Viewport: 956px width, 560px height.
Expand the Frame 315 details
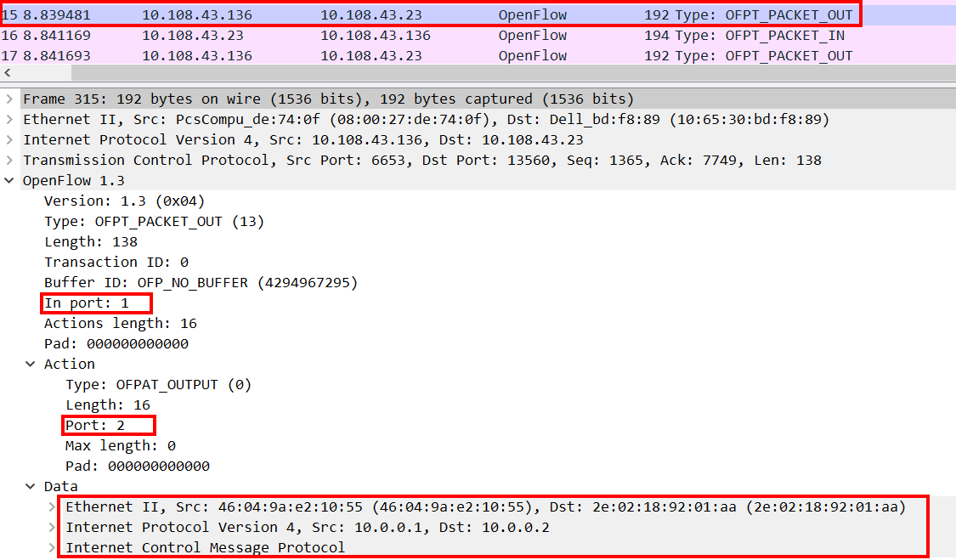pyautogui.click(x=8, y=99)
